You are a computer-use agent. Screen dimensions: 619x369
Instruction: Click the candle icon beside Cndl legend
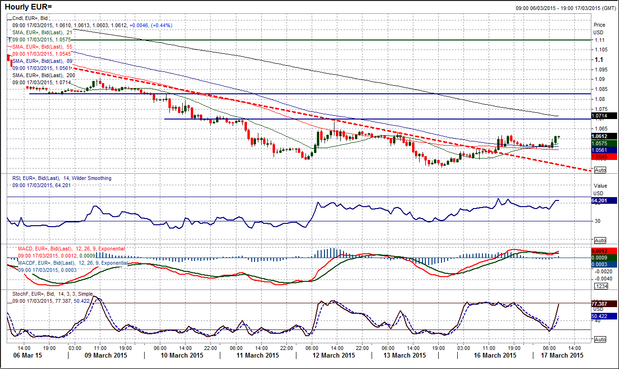coord(9,18)
